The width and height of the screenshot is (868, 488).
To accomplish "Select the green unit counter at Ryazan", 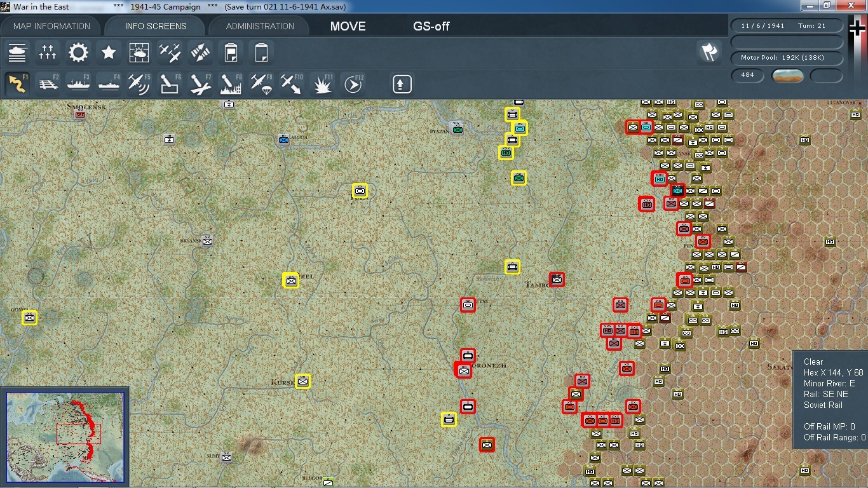I will coord(457,129).
